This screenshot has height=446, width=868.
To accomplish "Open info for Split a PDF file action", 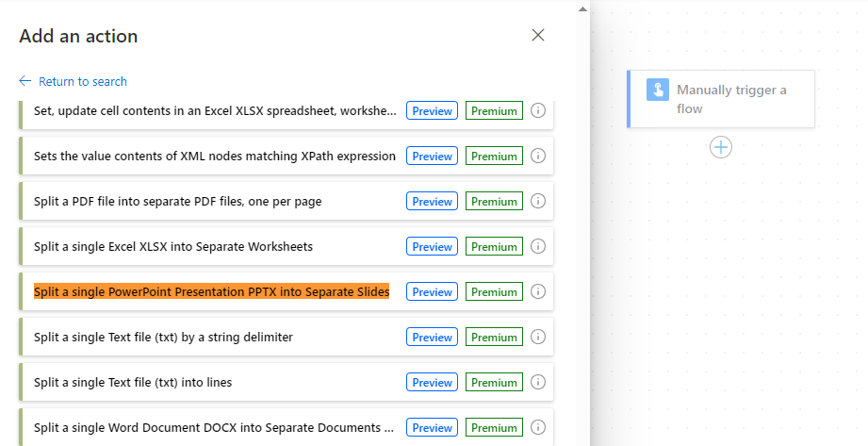I will coord(537,201).
